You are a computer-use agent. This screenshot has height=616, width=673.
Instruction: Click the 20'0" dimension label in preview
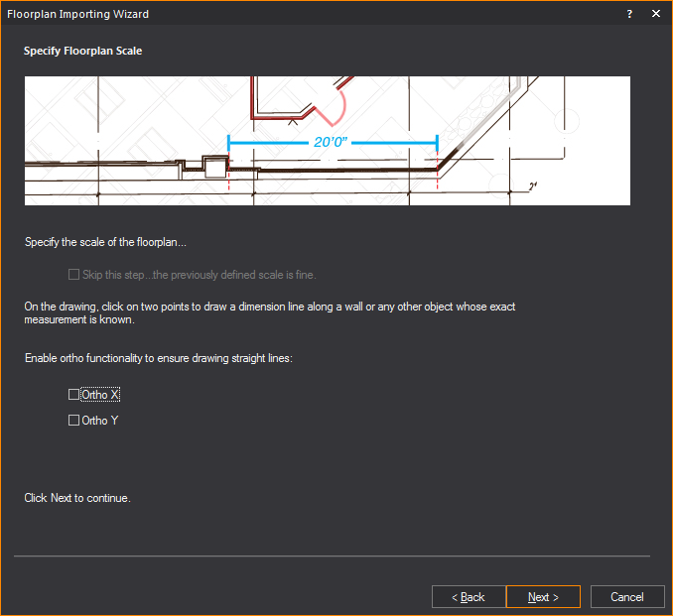(x=333, y=143)
